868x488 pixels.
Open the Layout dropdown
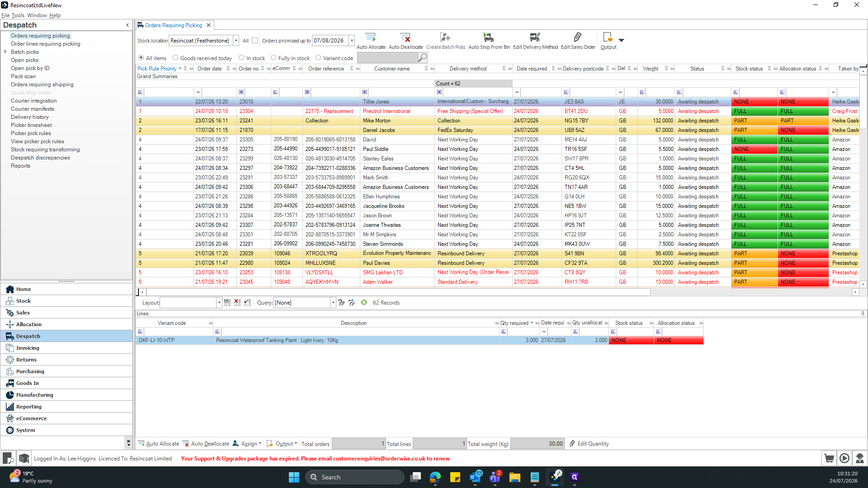[x=219, y=303]
